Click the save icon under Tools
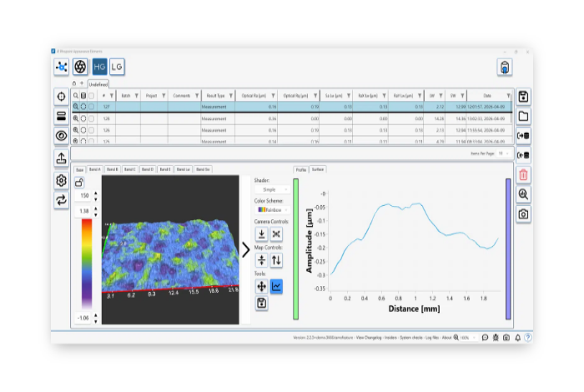Image resolution: width=584 pixels, height=392 pixels. pos(262,304)
